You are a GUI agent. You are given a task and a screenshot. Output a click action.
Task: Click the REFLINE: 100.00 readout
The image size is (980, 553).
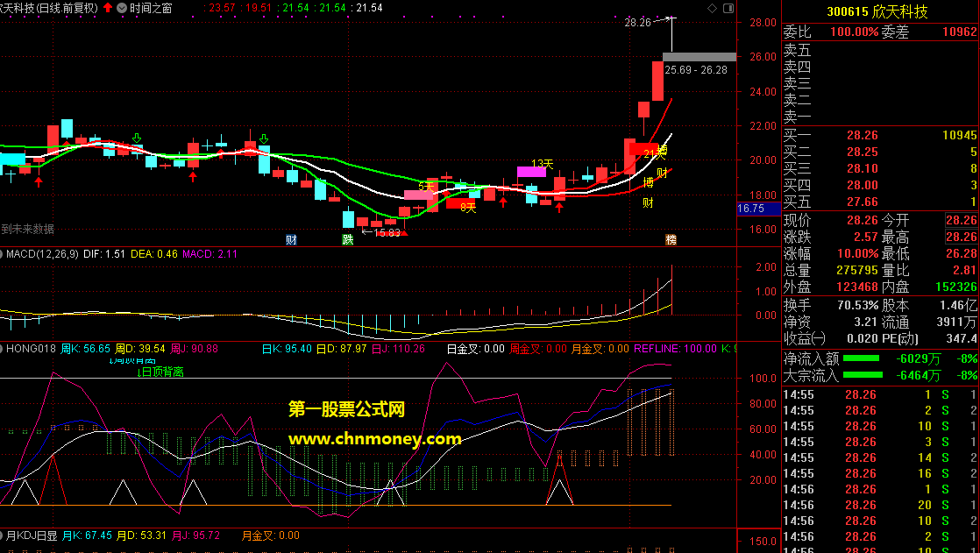point(675,349)
